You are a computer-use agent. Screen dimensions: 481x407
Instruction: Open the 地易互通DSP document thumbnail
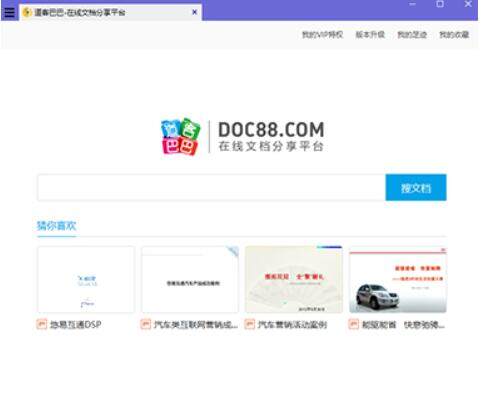pyautogui.click(x=86, y=279)
